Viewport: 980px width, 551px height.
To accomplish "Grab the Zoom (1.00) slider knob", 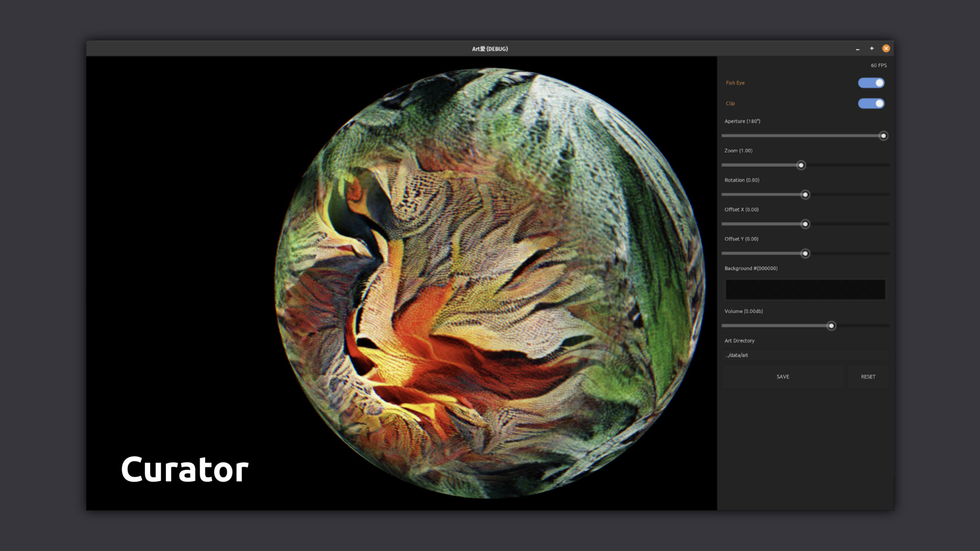I will tap(801, 165).
